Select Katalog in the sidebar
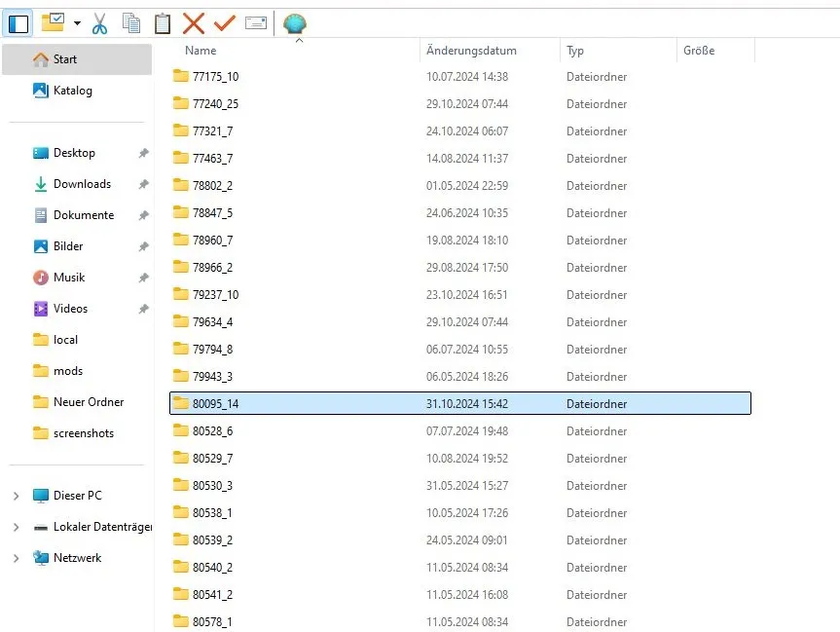Image resolution: width=840 pixels, height=632 pixels. [x=72, y=91]
